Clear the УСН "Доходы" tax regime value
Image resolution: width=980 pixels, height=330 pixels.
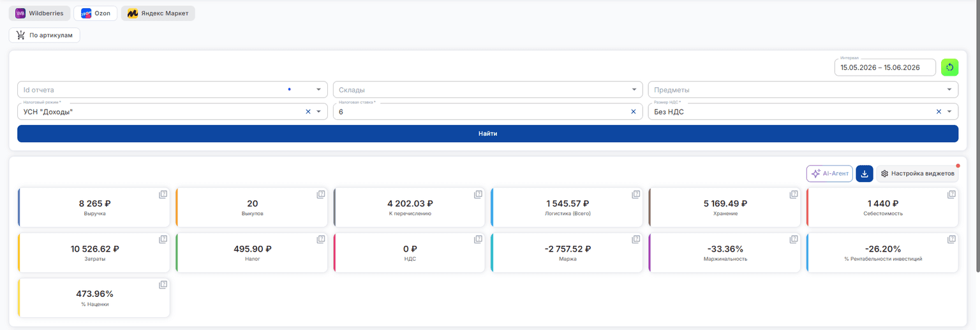pyautogui.click(x=308, y=111)
